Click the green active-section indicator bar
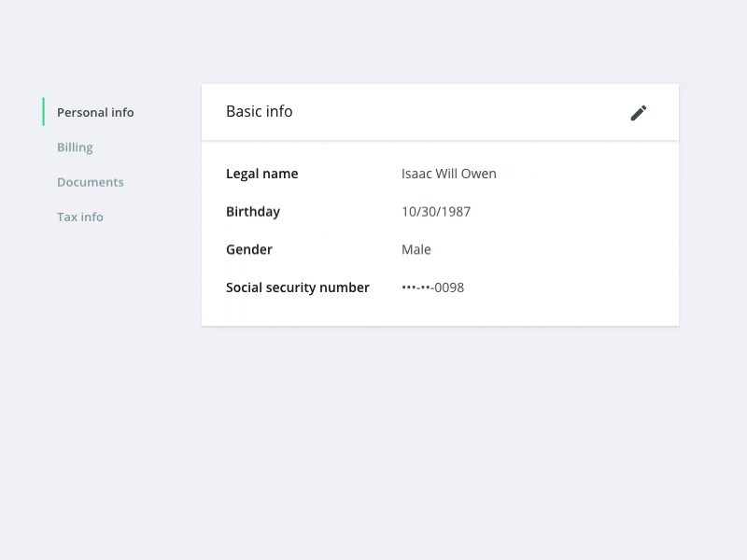This screenshot has width=747, height=560. tap(44, 112)
